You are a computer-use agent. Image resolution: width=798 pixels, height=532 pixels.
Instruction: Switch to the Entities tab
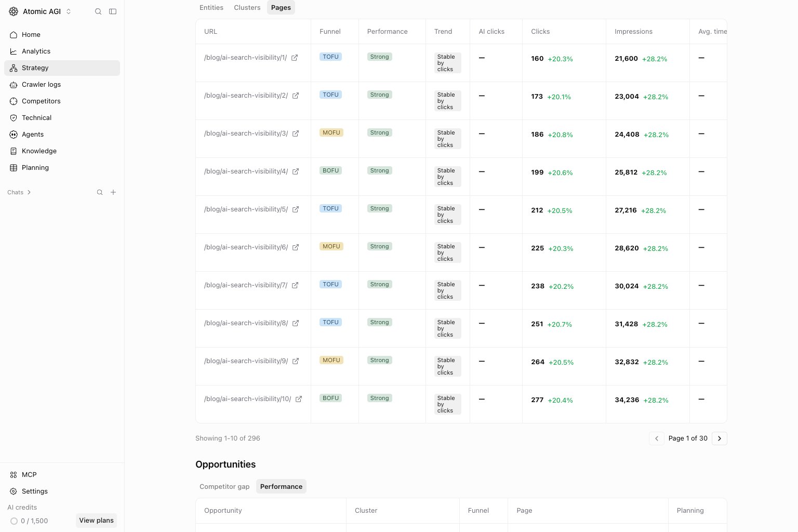[211, 8]
